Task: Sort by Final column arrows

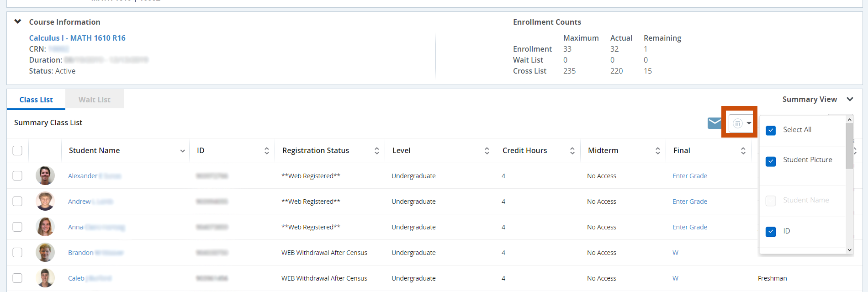Action: tap(743, 151)
